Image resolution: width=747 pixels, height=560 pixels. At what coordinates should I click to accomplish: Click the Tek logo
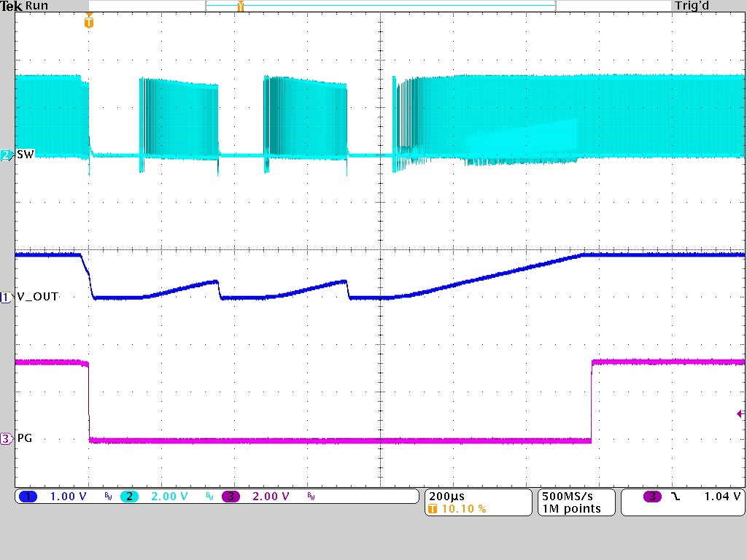coord(13,5)
